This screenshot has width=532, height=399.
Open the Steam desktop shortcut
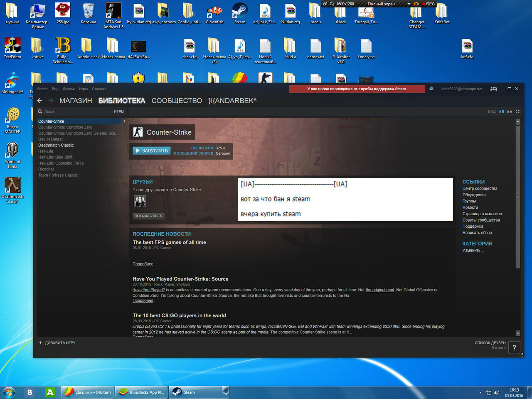pos(240,13)
